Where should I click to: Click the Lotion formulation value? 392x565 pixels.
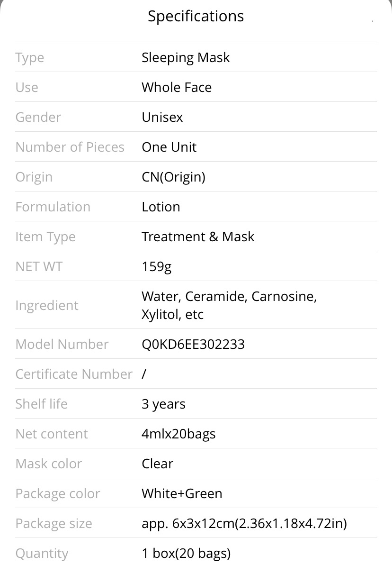tap(161, 207)
